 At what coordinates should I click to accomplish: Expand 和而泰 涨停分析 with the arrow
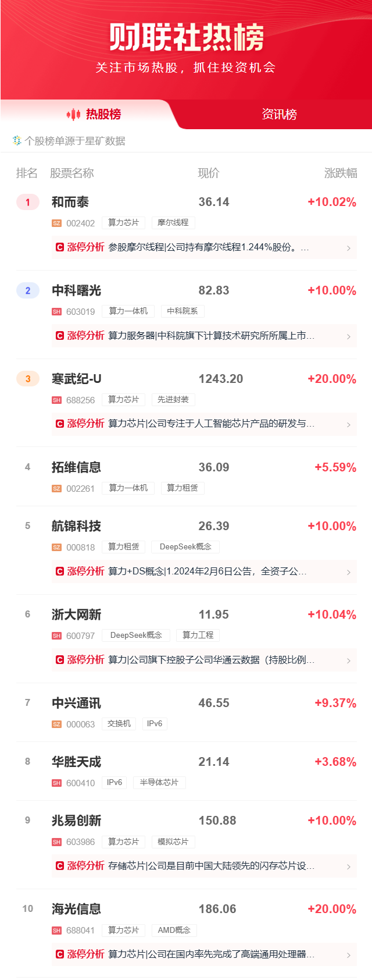tap(348, 248)
